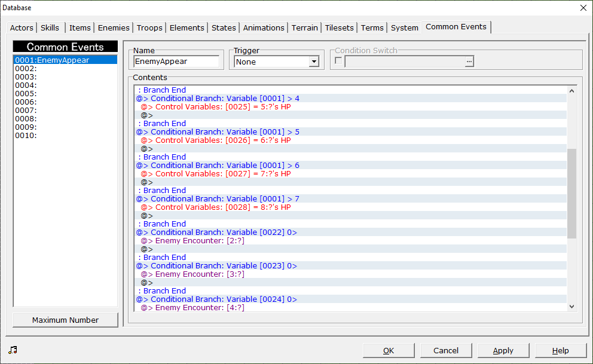Screen dimensions: 593x364
Task: Select line Conditional Branch: Variable [0001] > 7
Action: (x=351, y=199)
